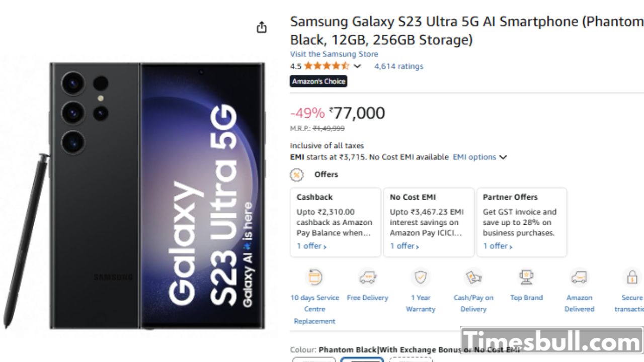Click the Amazon Delivered icon
This screenshot has height=362, width=644.
click(x=579, y=277)
